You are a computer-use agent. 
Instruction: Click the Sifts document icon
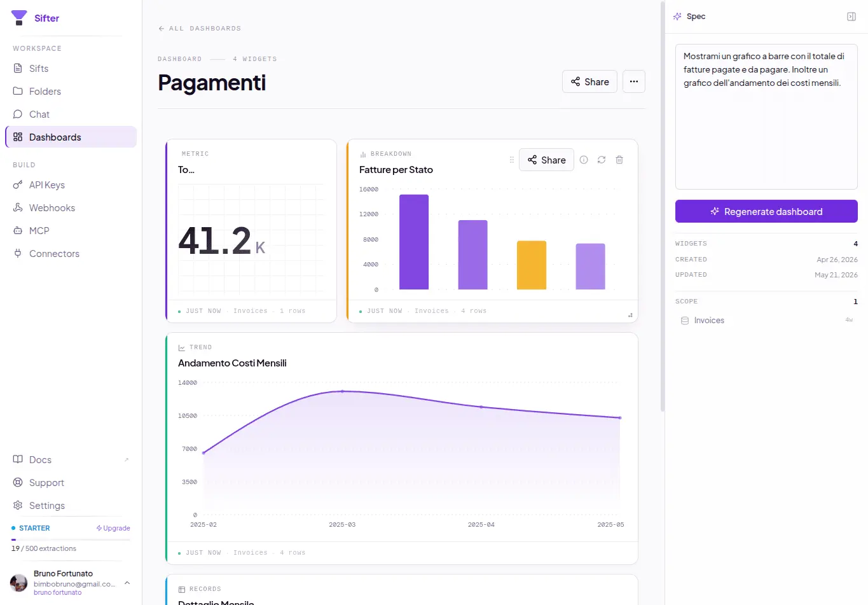pos(18,69)
